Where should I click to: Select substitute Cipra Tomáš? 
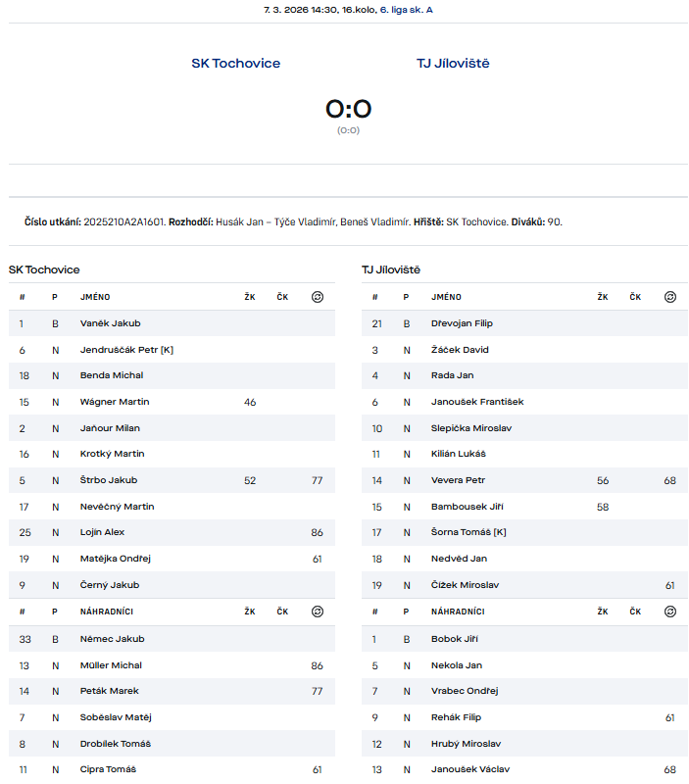109,769
